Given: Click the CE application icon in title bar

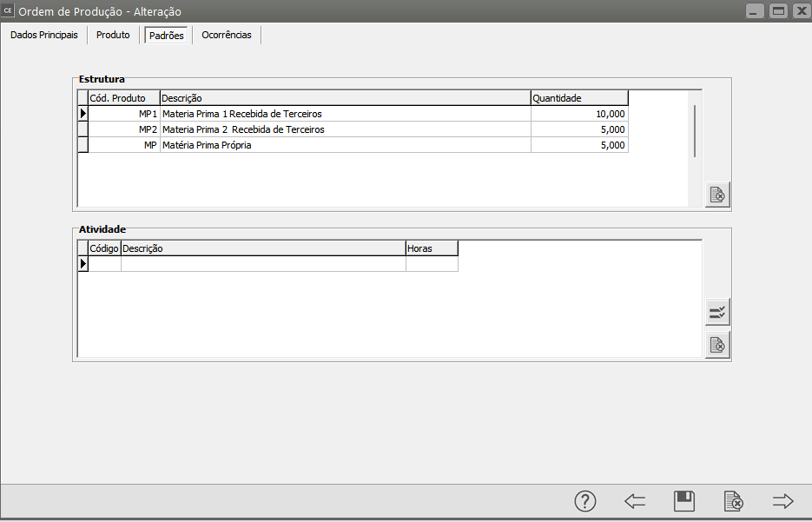Looking at the screenshot, I should click(9, 11).
